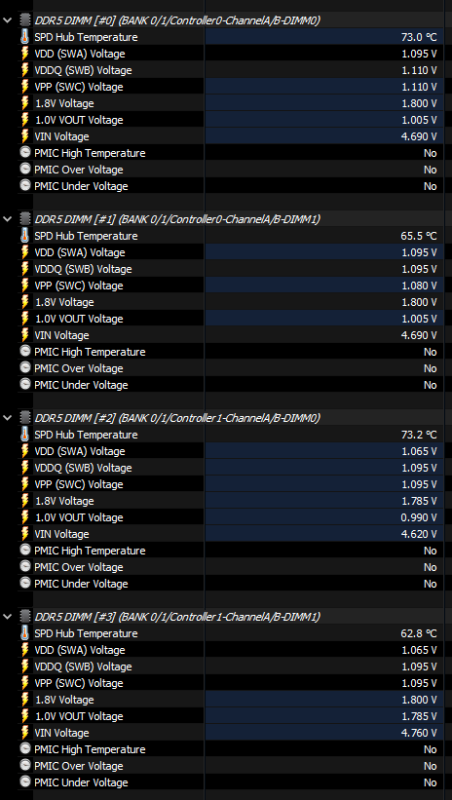Click lightning icon of DIMM #2 VPP (SWC) Voltage
This screenshot has height=800, width=452.
(x=25, y=484)
